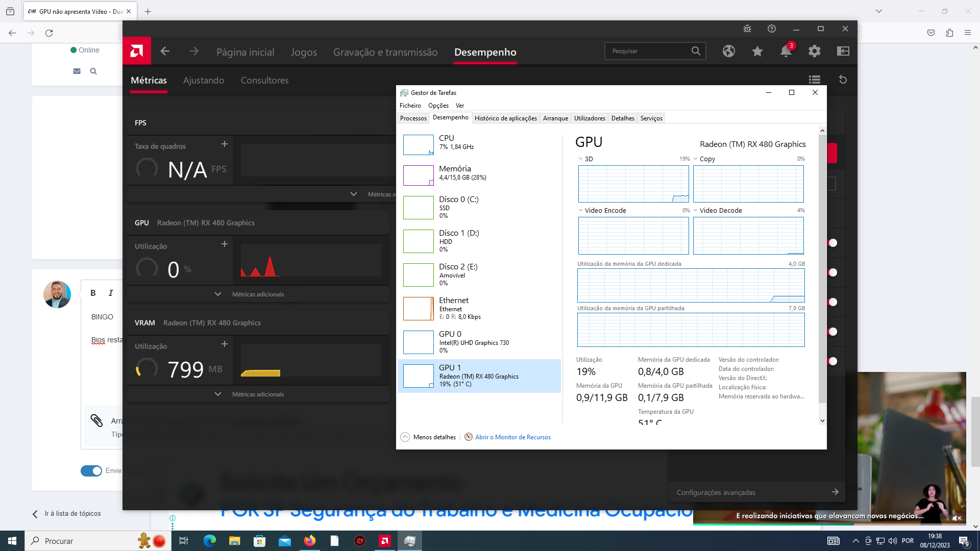Toggle the Envie switch in forum reply

[91, 471]
